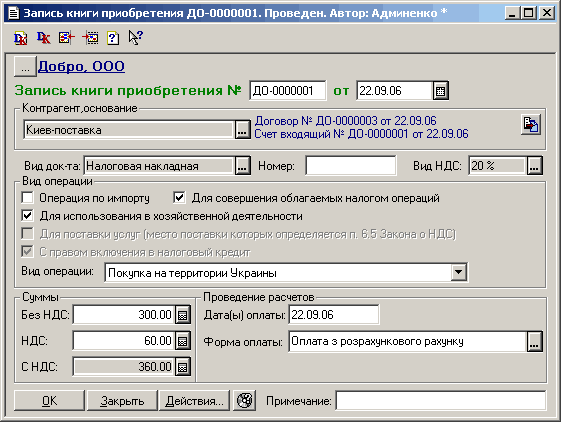Open calculator for НДС amount
This screenshot has width=561, height=422.
pos(182,341)
